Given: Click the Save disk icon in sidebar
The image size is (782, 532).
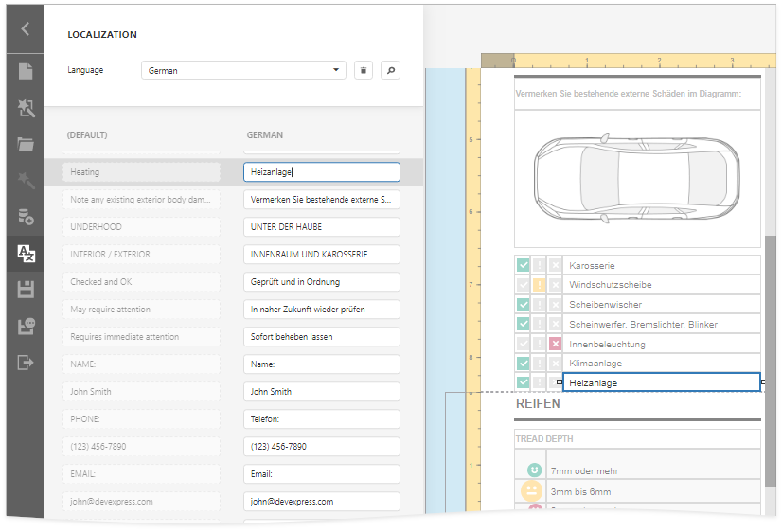Looking at the screenshot, I should [x=26, y=290].
